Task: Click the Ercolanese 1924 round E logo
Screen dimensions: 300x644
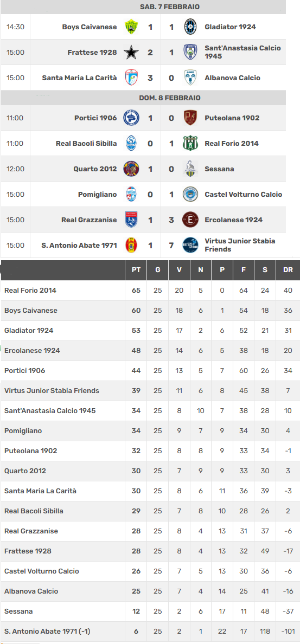Action: pos(190,220)
